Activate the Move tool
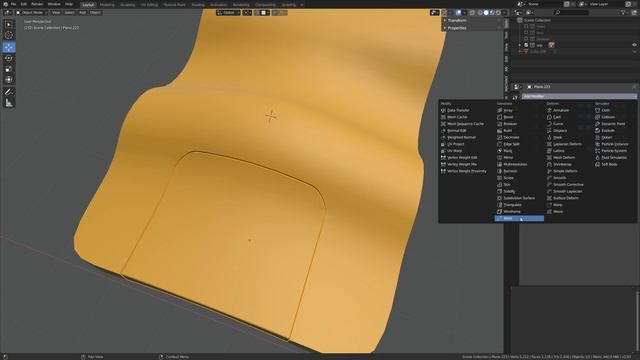The height and width of the screenshot is (360, 640). click(x=9, y=47)
